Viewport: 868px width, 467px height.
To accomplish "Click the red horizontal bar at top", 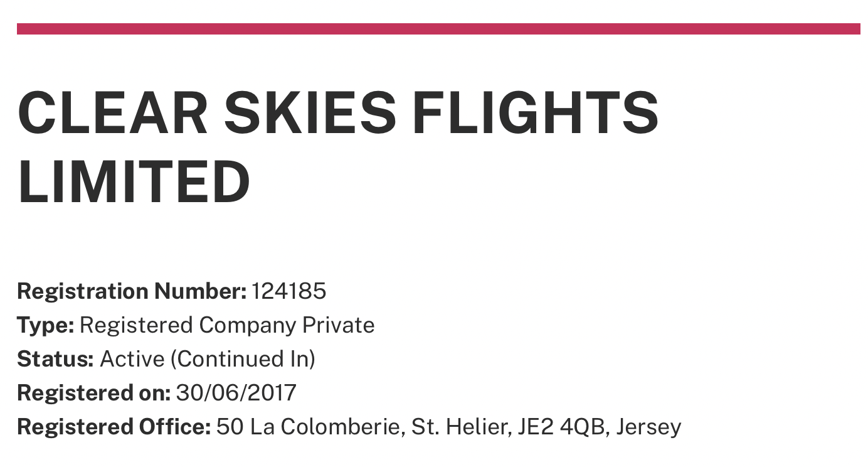I will [438, 29].
